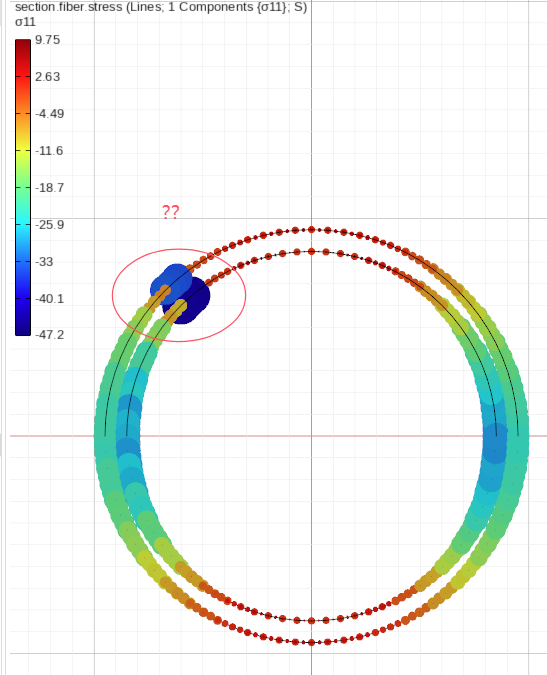Click the dark blue end of colorbar
Viewport: 547px width, 675px height.
pyautogui.click(x=23, y=327)
